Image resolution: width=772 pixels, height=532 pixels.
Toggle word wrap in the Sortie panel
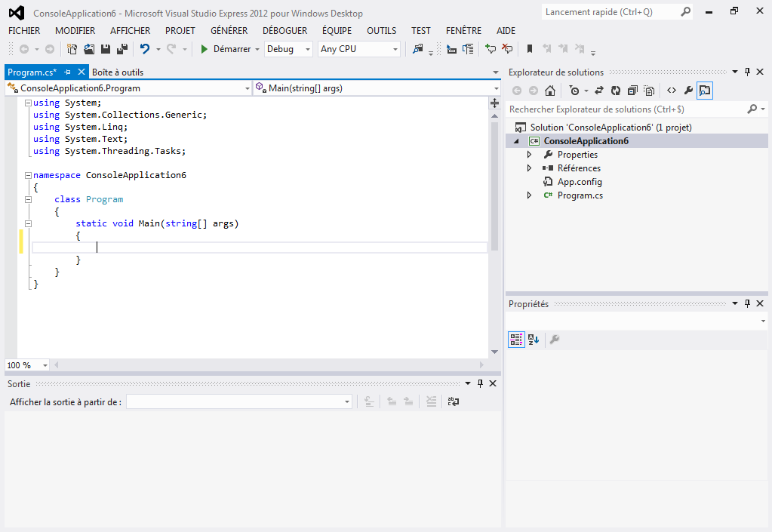(x=454, y=402)
